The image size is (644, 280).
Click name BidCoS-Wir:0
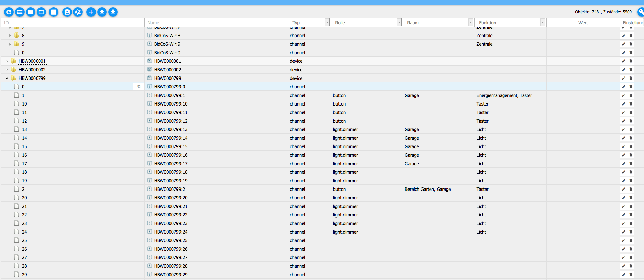click(167, 53)
